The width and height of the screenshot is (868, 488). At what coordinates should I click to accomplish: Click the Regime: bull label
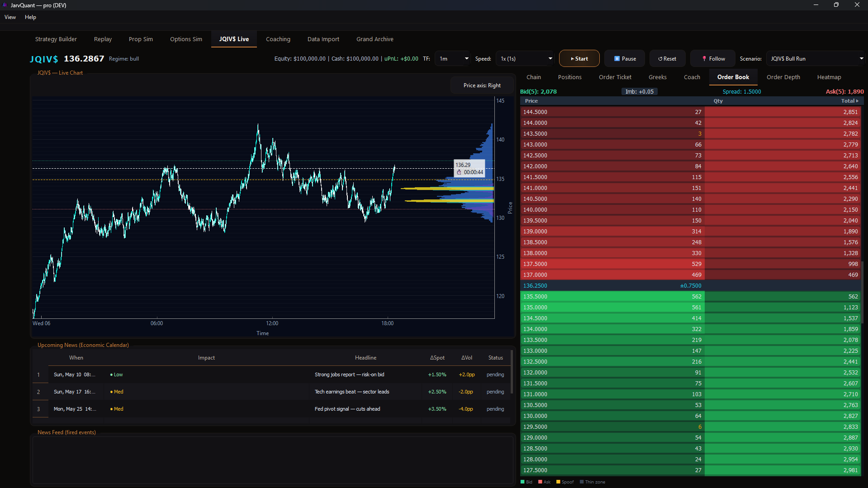124,59
